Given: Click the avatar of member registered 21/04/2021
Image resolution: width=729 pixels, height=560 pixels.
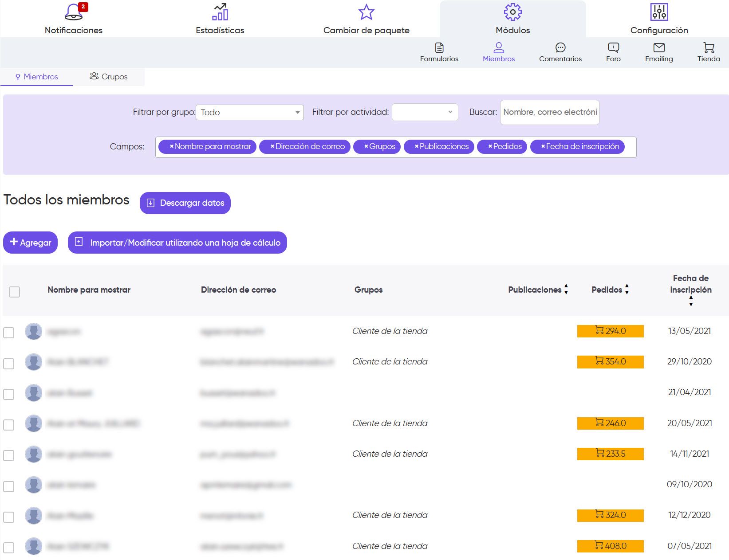Looking at the screenshot, I should (34, 392).
